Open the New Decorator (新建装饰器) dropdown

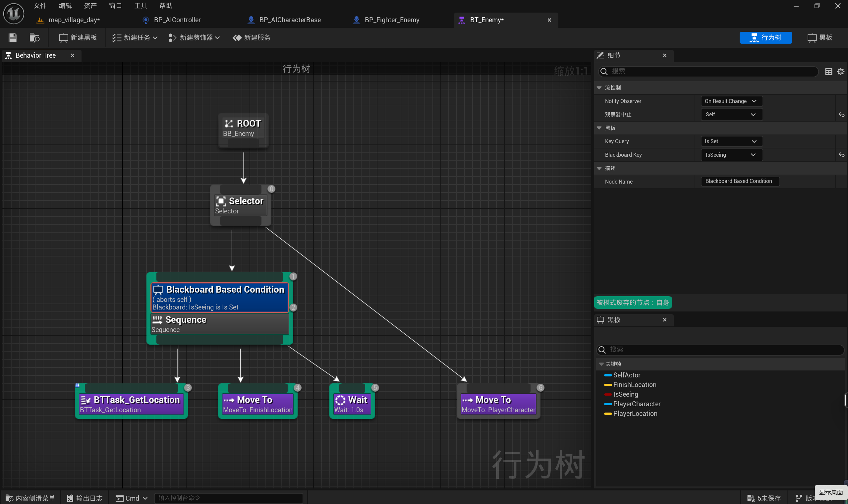pos(194,37)
